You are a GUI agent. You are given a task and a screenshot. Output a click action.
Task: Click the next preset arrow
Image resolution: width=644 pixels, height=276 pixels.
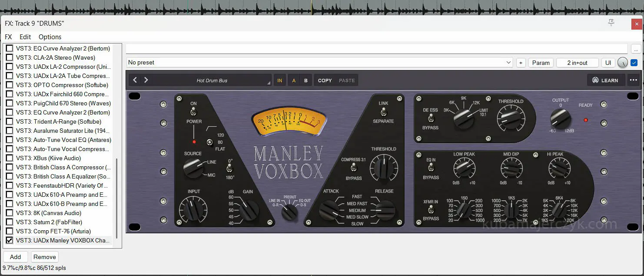coord(146,80)
